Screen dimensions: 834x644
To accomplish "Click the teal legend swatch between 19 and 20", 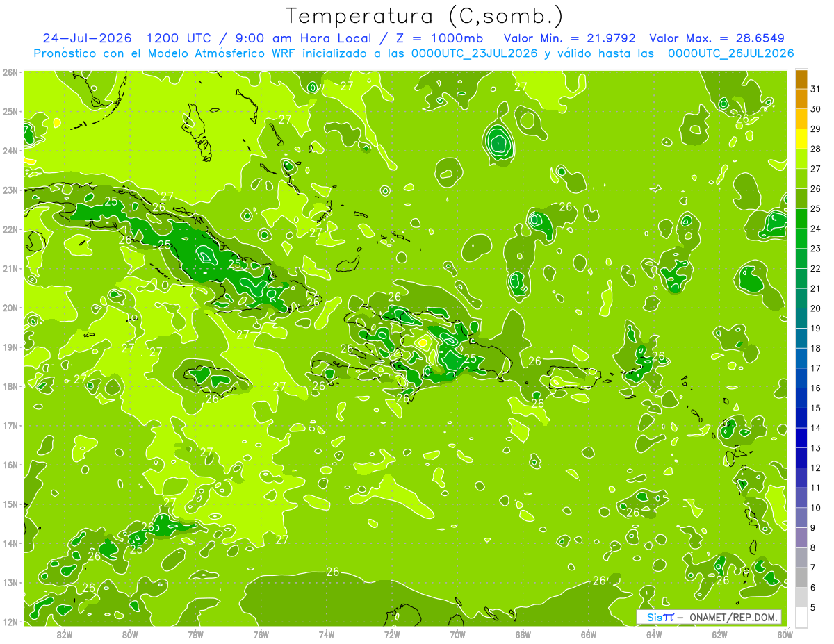I will pyautogui.click(x=801, y=318).
